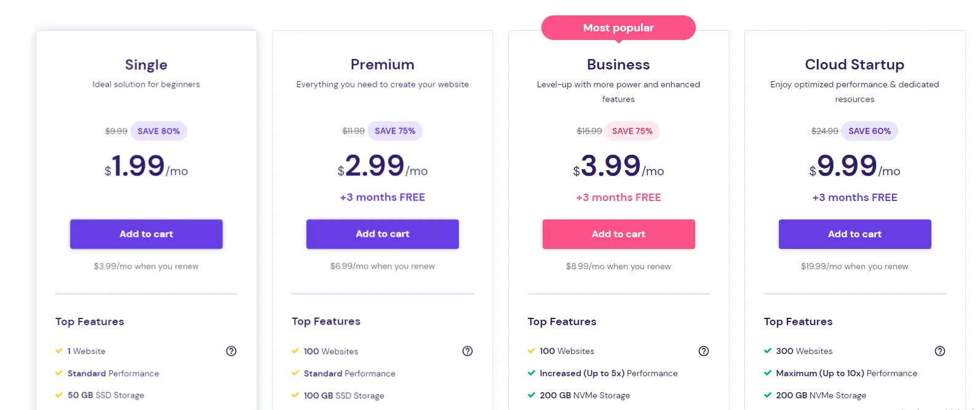Click the pink +3 months FREE under Business
The image size is (980, 410).
pyautogui.click(x=618, y=197)
